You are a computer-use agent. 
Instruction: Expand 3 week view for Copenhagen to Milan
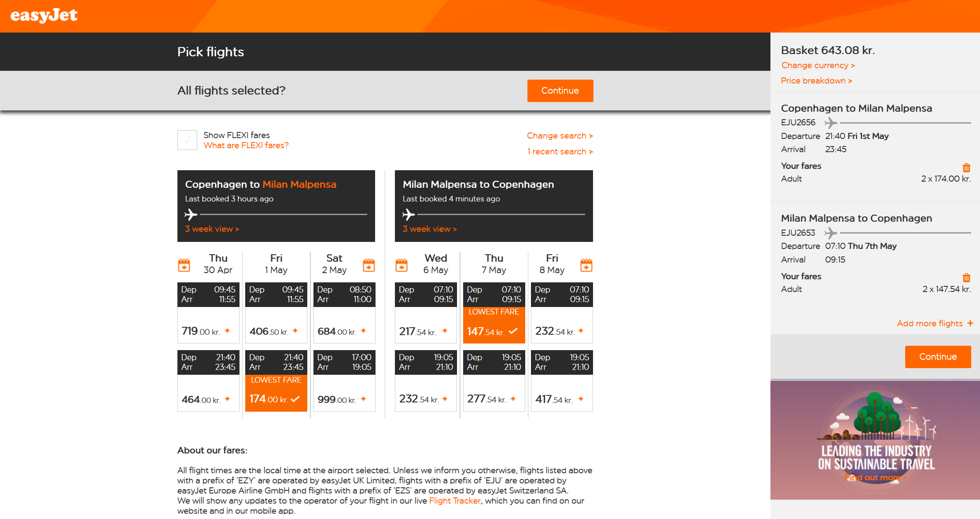point(212,229)
